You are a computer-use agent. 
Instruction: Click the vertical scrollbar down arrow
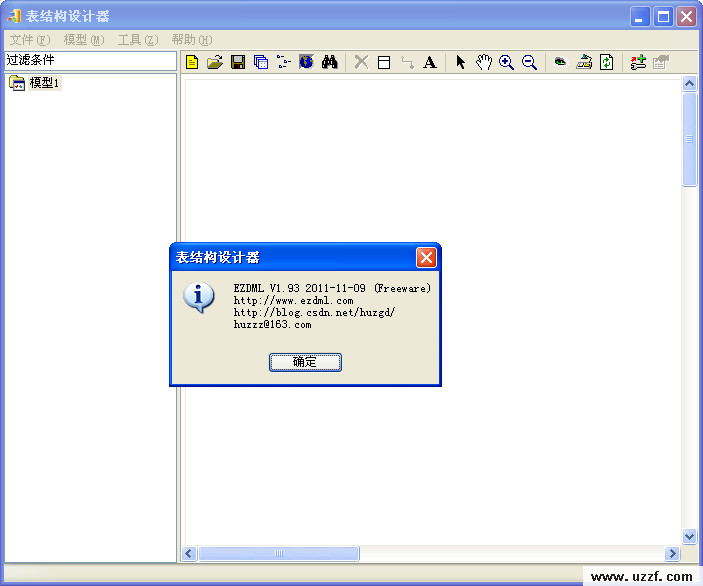[x=689, y=536]
